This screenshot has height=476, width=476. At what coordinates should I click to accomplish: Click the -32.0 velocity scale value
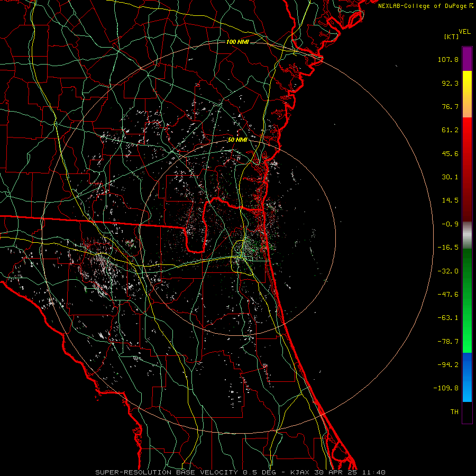tap(448, 271)
